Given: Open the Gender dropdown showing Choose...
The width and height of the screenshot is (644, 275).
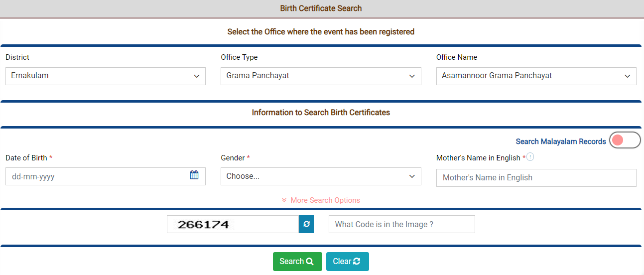Looking at the screenshot, I should point(321,176).
